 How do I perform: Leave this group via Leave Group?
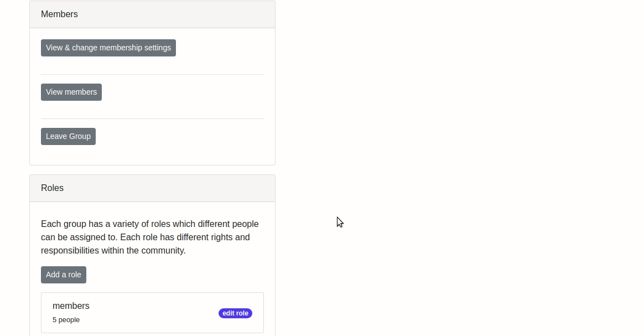68,136
